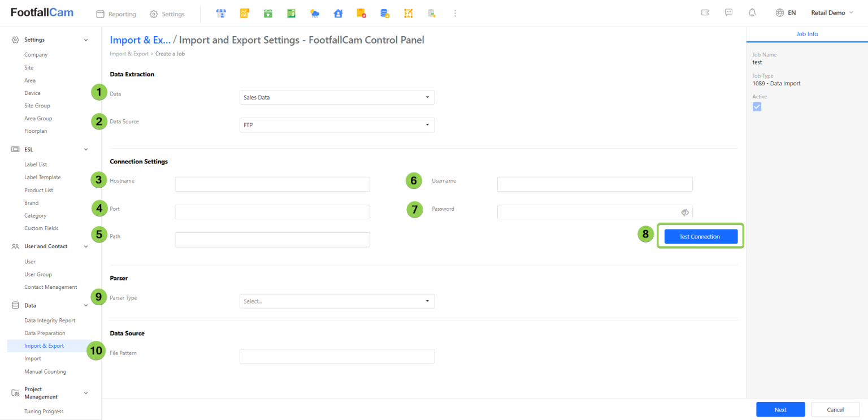The image size is (868, 420).
Task: Open the three-dot more apps menu
Action: coord(455,14)
